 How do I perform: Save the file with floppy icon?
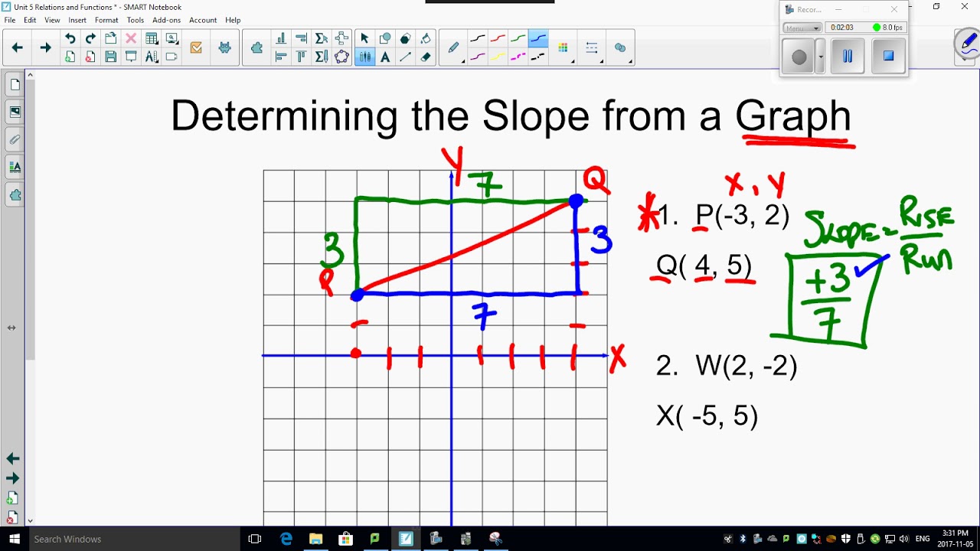[x=111, y=57]
